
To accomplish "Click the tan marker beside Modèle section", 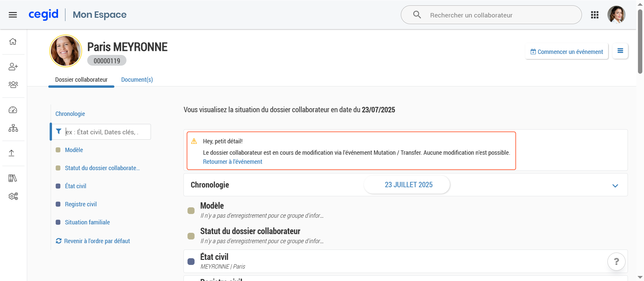I will (x=191, y=211).
